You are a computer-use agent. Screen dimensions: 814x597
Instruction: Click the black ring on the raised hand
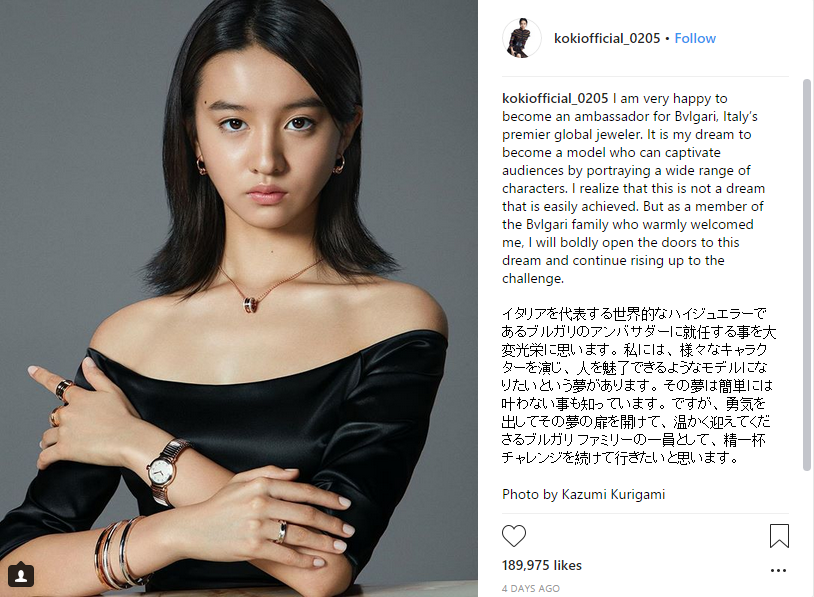point(63,389)
